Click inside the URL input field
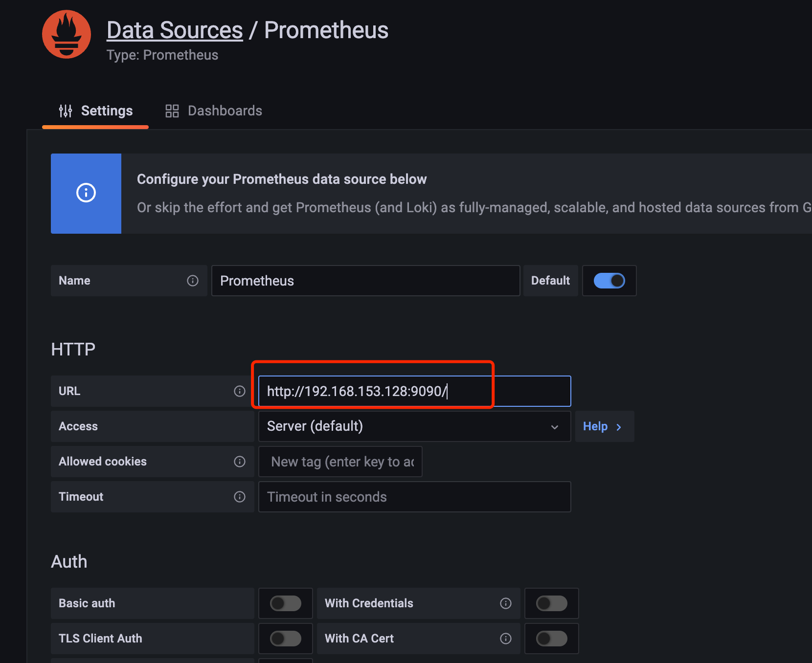Image resolution: width=812 pixels, height=663 pixels. click(414, 391)
